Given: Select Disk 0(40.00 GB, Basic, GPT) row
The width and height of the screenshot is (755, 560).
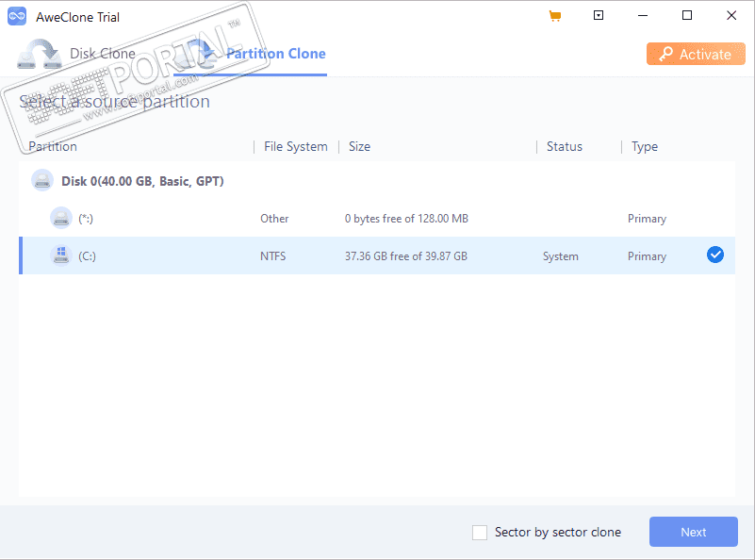Looking at the screenshot, I should click(377, 181).
